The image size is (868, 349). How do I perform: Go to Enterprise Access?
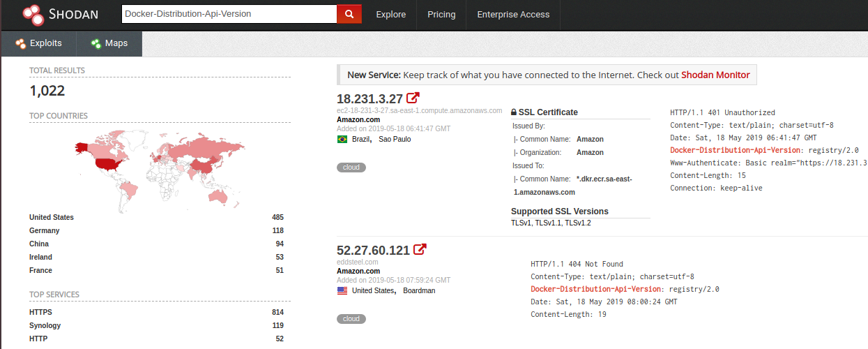coord(513,14)
